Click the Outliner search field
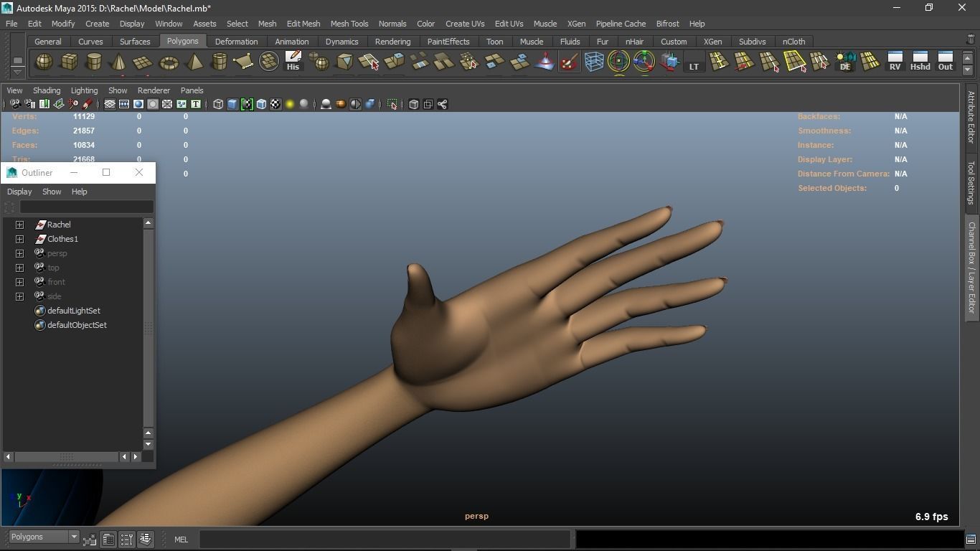980x551 pixels. point(86,207)
